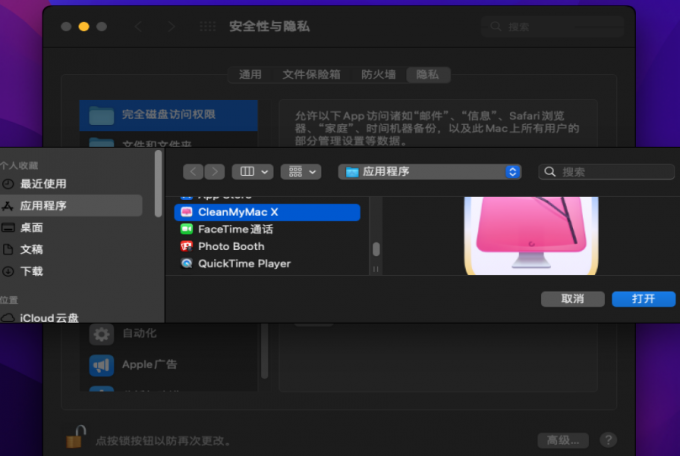Click the document icon beside 文稿
Viewport: 680px width, 456px height.
[8, 249]
